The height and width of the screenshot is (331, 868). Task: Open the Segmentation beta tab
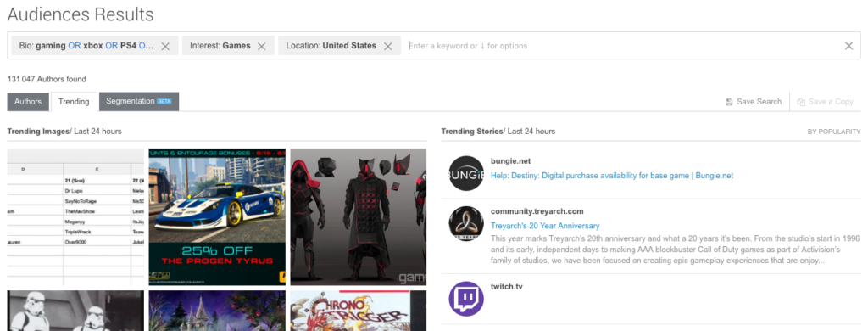pos(139,102)
